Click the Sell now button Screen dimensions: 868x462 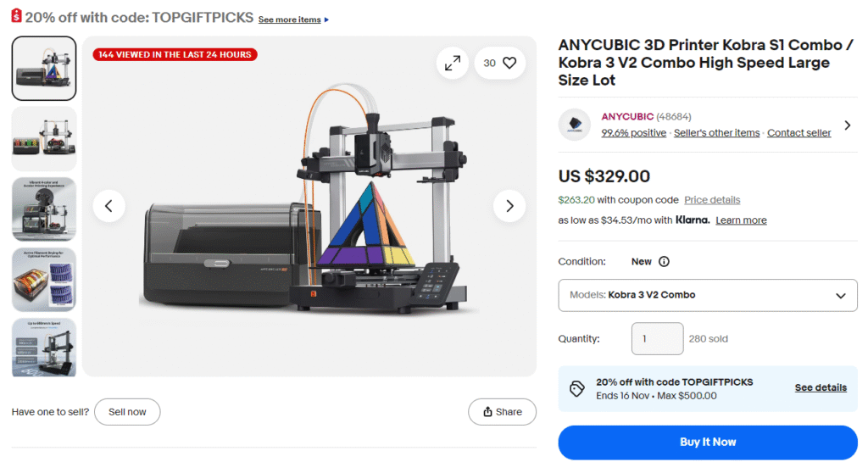[127, 412]
